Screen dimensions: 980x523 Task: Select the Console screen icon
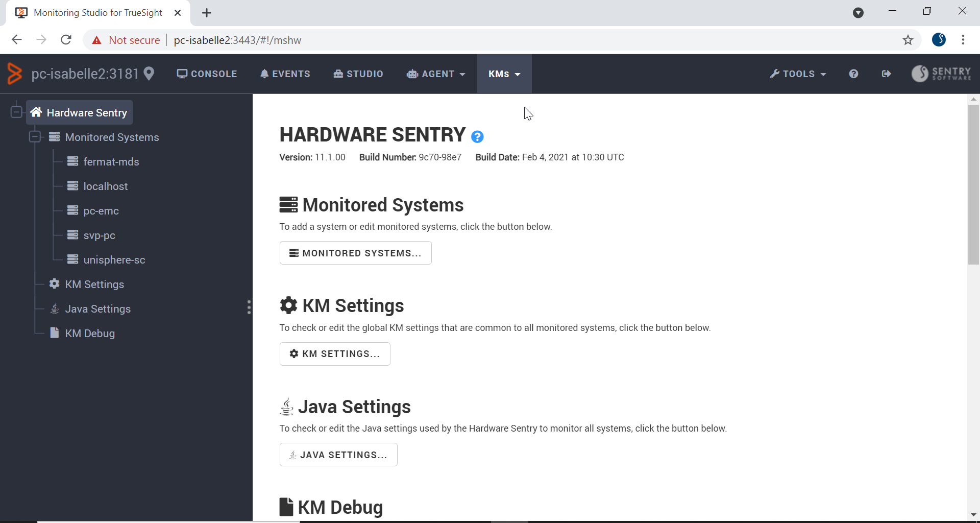pos(182,74)
